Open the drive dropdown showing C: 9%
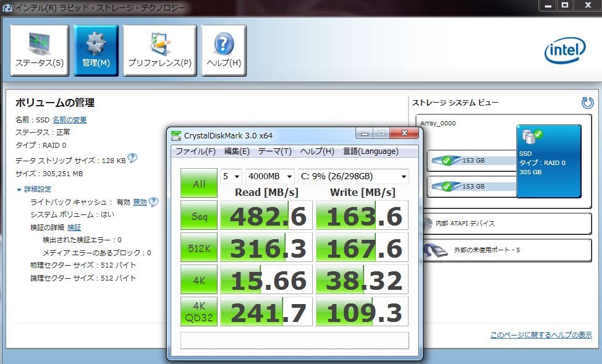Screen dimensions: 602x364 354,176
